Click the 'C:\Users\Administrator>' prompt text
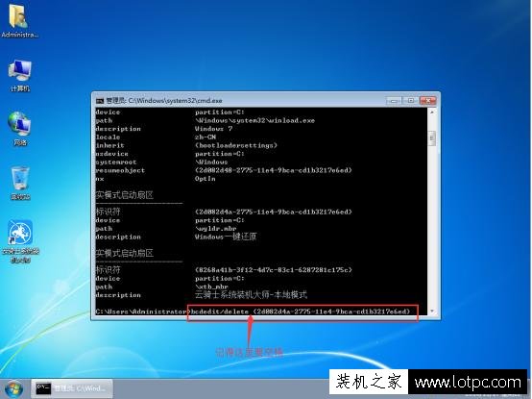Viewport: 532px width, 399px height. 143,312
